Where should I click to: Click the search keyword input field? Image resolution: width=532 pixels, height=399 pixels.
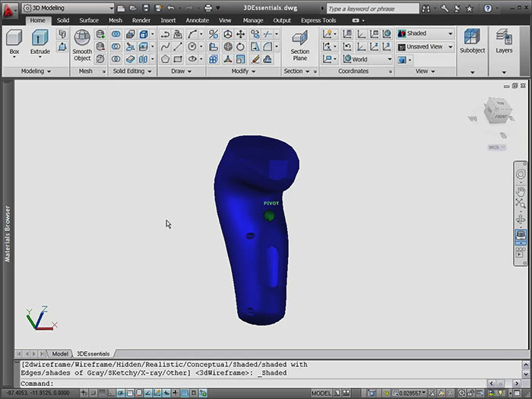372,8
